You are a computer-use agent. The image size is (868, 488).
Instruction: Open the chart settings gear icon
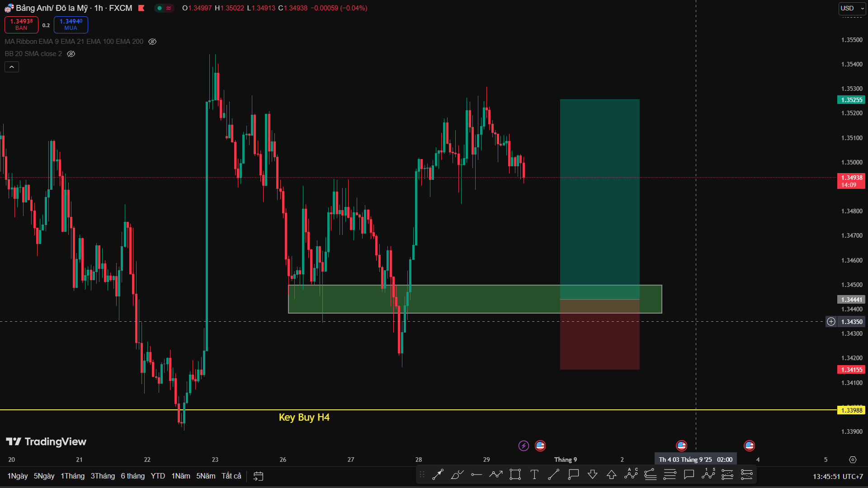853,460
